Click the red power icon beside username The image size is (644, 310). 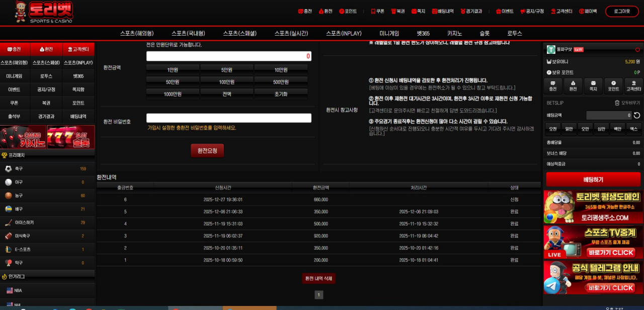637,50
